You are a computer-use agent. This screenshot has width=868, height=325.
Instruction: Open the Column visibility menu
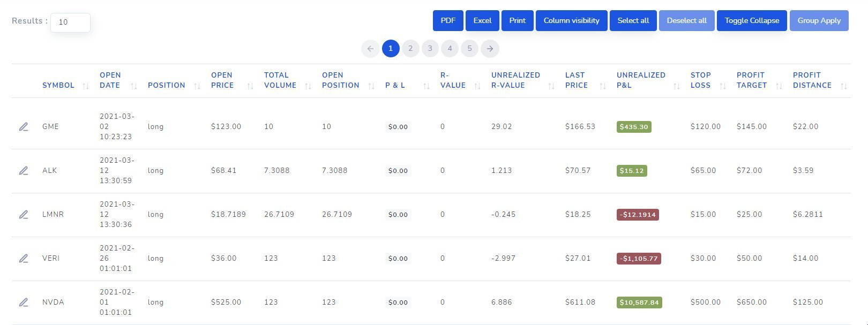pos(572,20)
